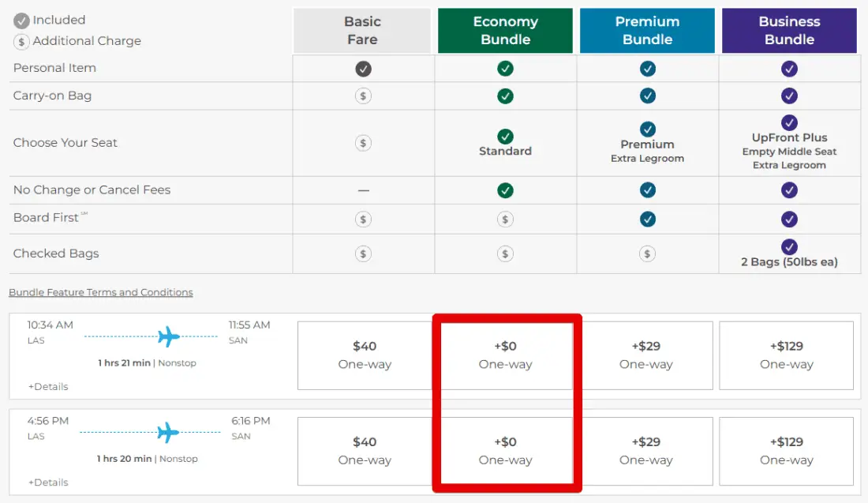Screen dimensions: 868x503
Task: Click the dollar icon for Basic Fare Choose Your Seat
Action: (363, 143)
